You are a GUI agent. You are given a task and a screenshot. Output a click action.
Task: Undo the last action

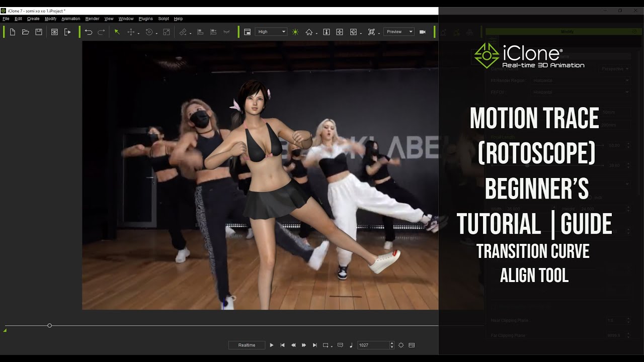[89, 32]
